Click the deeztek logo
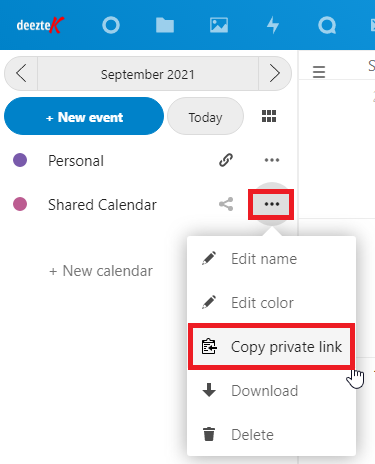Viewport: 375px width, 464px height. pyautogui.click(x=40, y=25)
